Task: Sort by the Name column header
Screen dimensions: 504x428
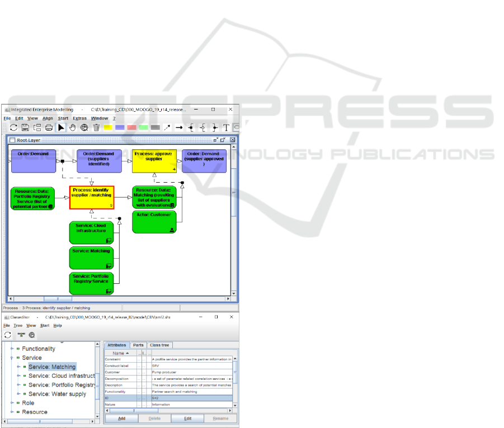Action: click(x=120, y=353)
